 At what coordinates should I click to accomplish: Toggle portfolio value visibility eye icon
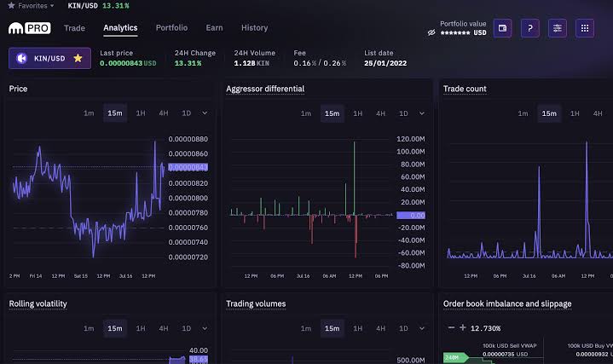pos(431,33)
